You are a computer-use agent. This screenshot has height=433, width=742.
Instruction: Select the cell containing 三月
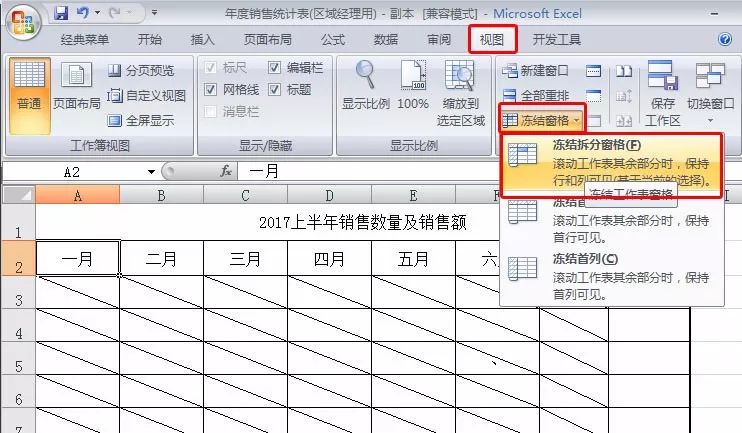245,258
